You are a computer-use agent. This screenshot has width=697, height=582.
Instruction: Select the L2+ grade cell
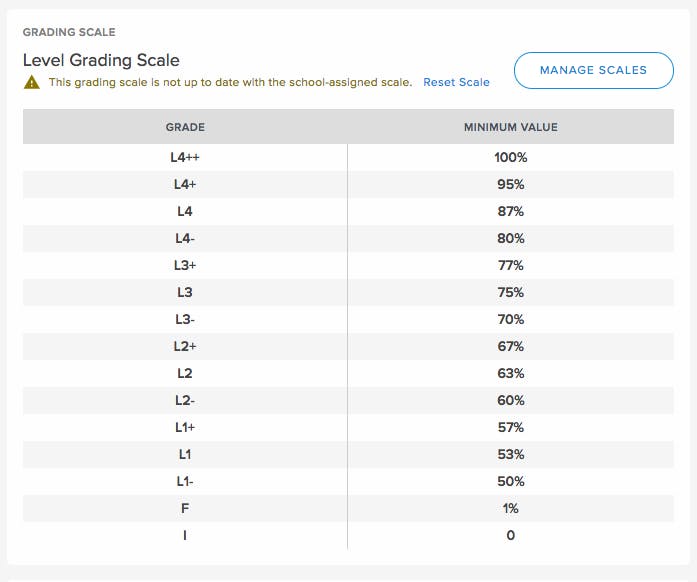[185, 346]
